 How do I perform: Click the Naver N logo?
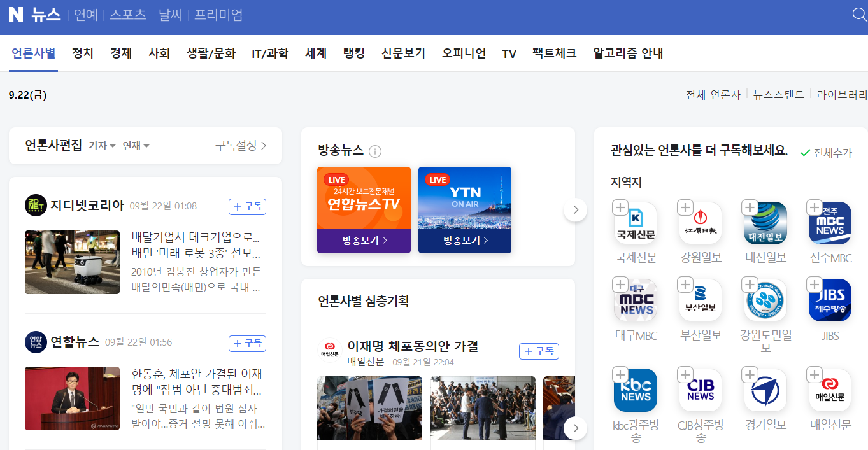pos(16,15)
